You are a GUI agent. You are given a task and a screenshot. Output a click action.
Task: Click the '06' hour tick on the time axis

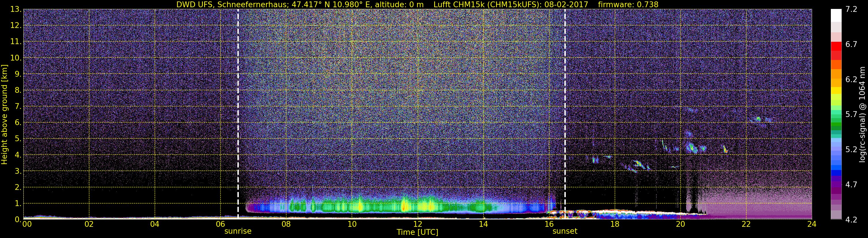(220, 224)
